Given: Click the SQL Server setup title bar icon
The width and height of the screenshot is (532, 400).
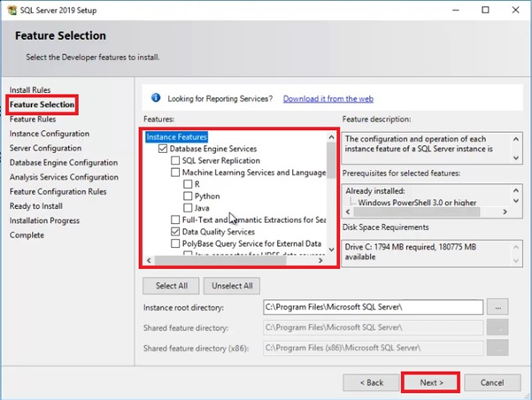Looking at the screenshot, I should [x=12, y=10].
